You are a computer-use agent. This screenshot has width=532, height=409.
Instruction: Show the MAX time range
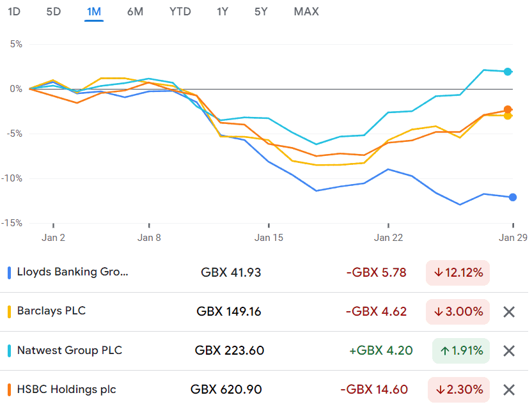point(306,12)
